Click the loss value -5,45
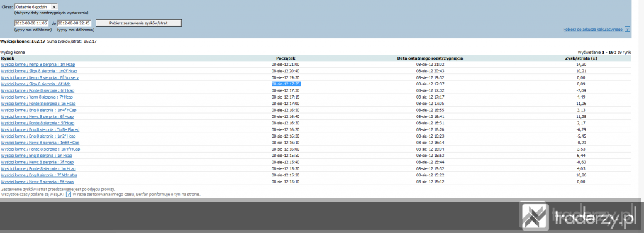The height and width of the screenshot is (233, 644). [581, 136]
